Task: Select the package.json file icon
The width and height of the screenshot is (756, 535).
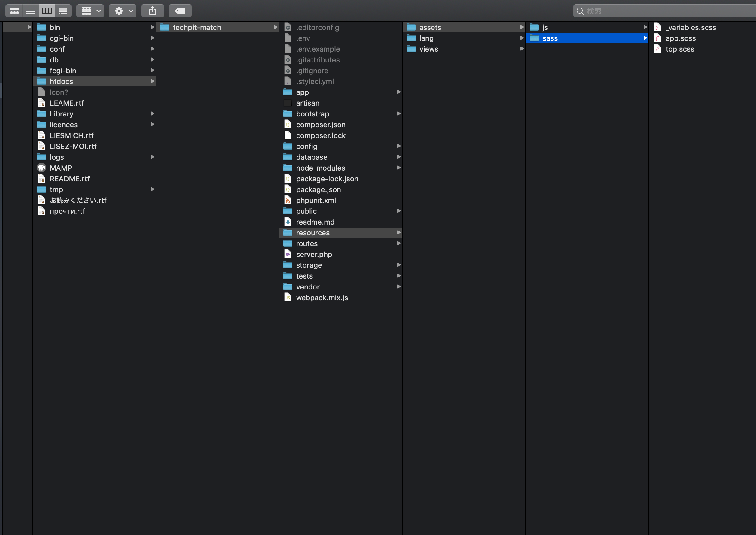Action: click(x=288, y=189)
